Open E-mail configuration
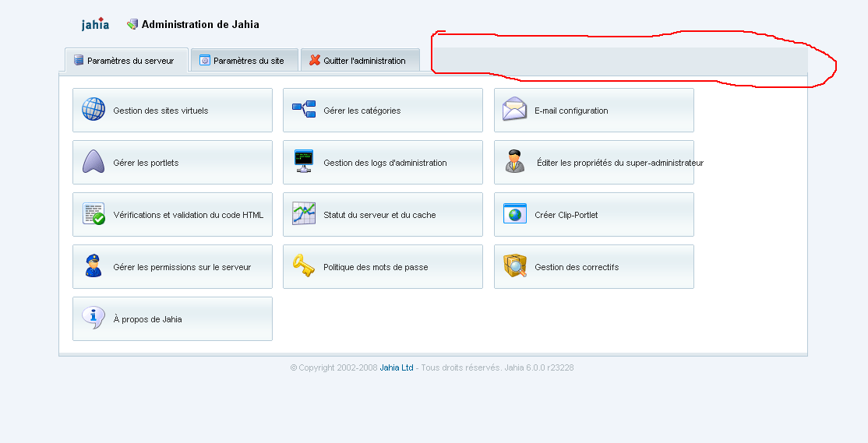868x443 pixels. coord(594,110)
